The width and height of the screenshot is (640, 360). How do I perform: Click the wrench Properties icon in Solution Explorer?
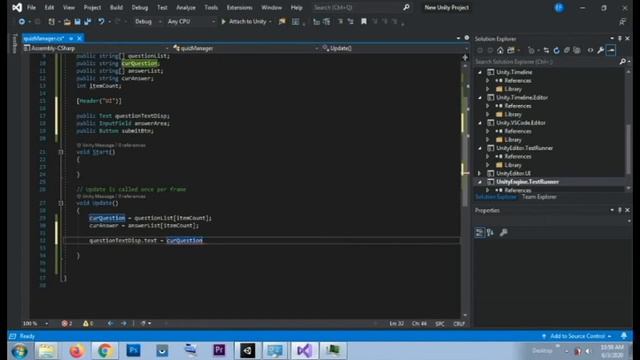(600, 51)
